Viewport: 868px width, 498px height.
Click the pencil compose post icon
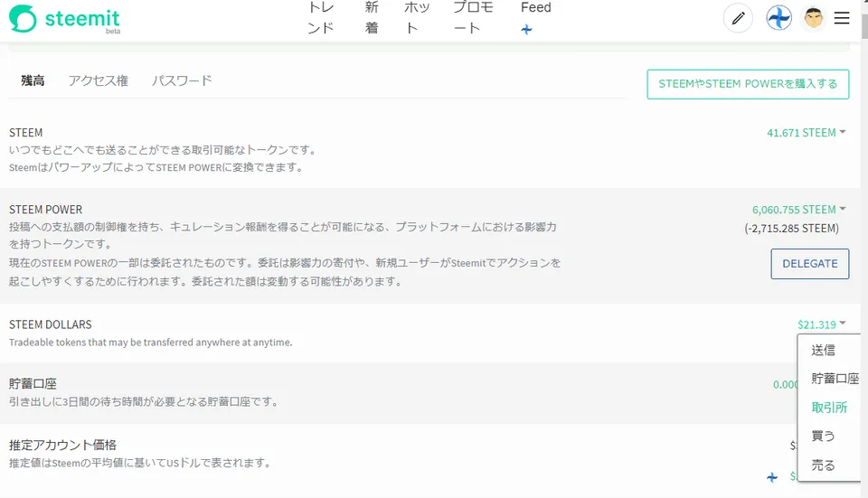[x=738, y=18]
